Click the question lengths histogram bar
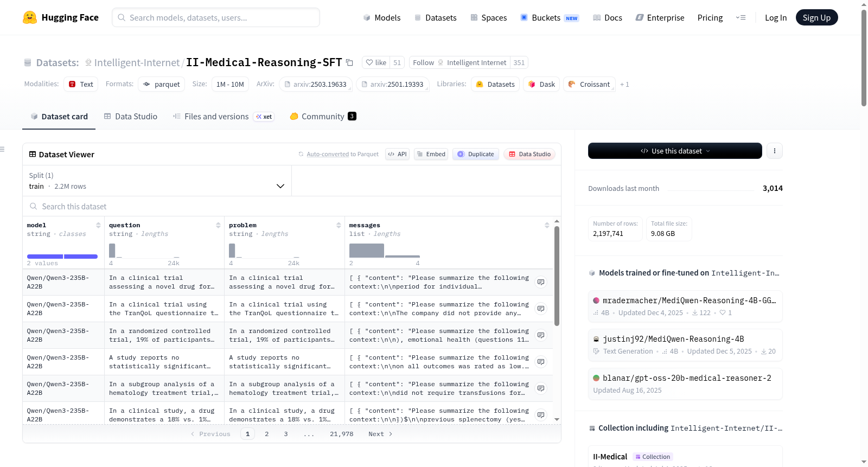The image size is (868, 467). click(x=112, y=250)
